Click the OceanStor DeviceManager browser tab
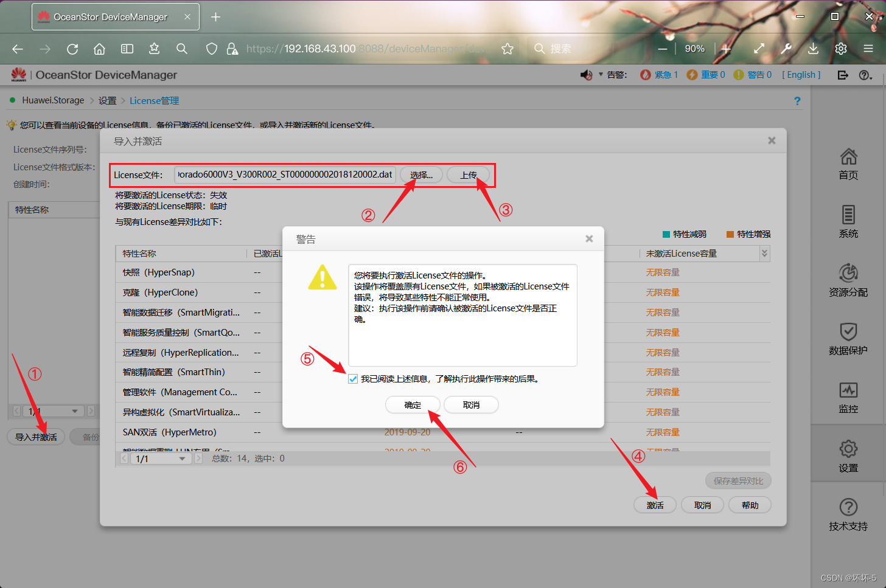 pyautogui.click(x=115, y=17)
